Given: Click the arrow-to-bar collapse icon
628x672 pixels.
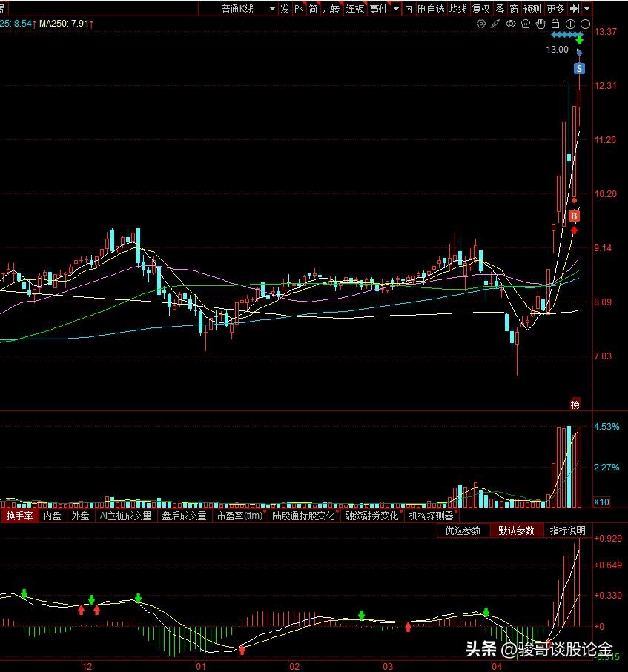Looking at the screenshot, I should (575, 9).
